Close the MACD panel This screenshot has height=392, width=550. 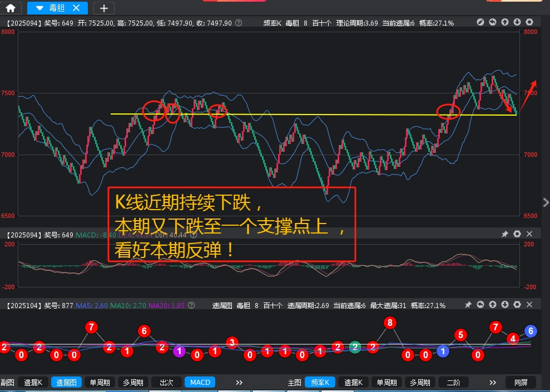pos(529,234)
